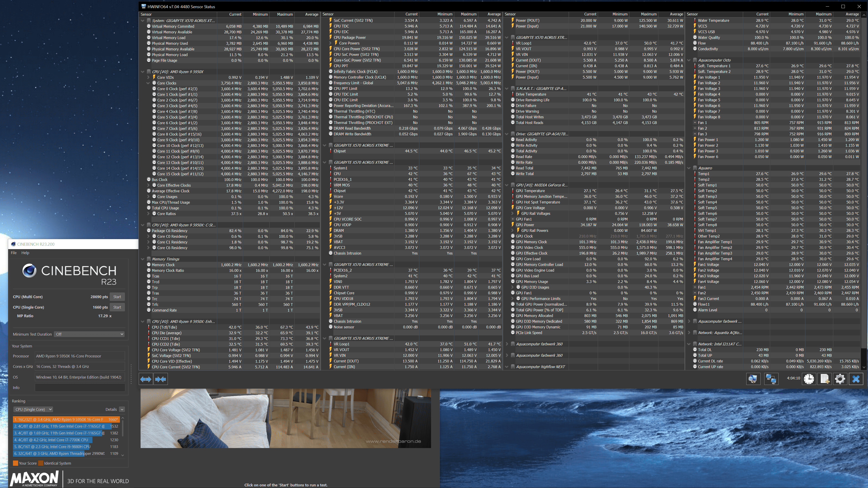868x488 pixels.
Task: Open the Help menu in Cinebench
Action: [x=25, y=253]
